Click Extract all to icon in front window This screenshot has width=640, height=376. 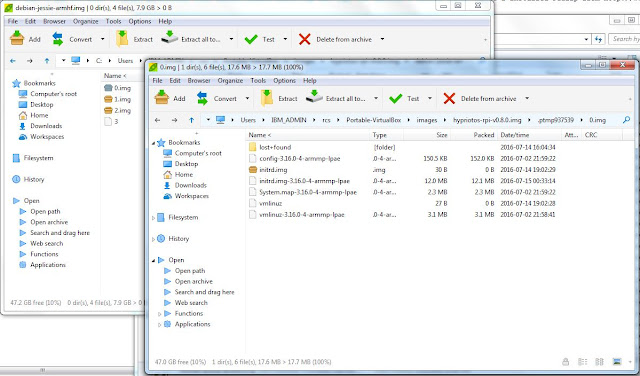(314, 98)
